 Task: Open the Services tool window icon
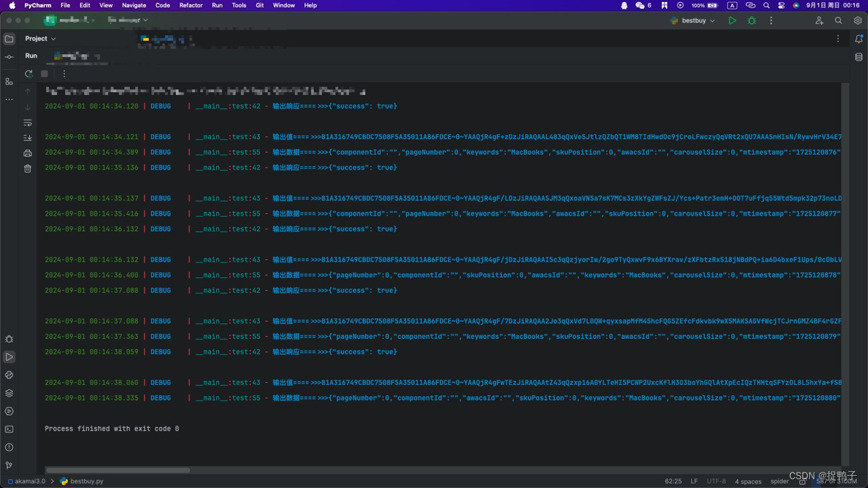9,411
